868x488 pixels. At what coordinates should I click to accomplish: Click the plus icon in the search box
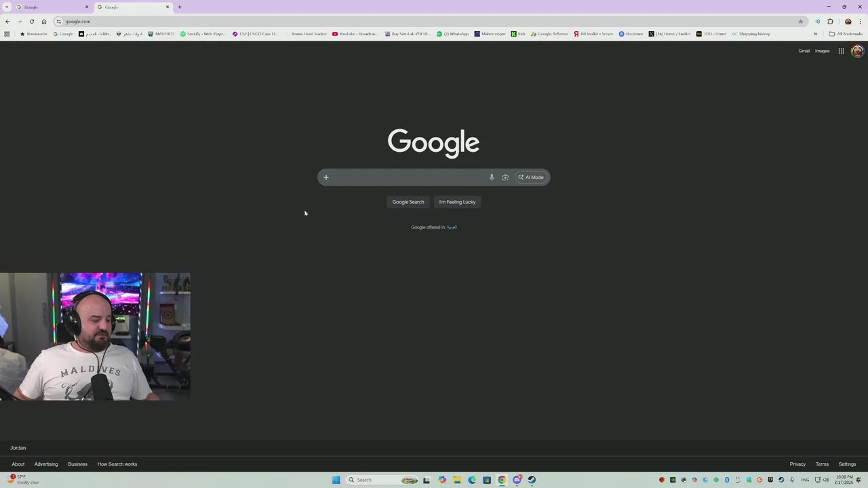[326, 178]
